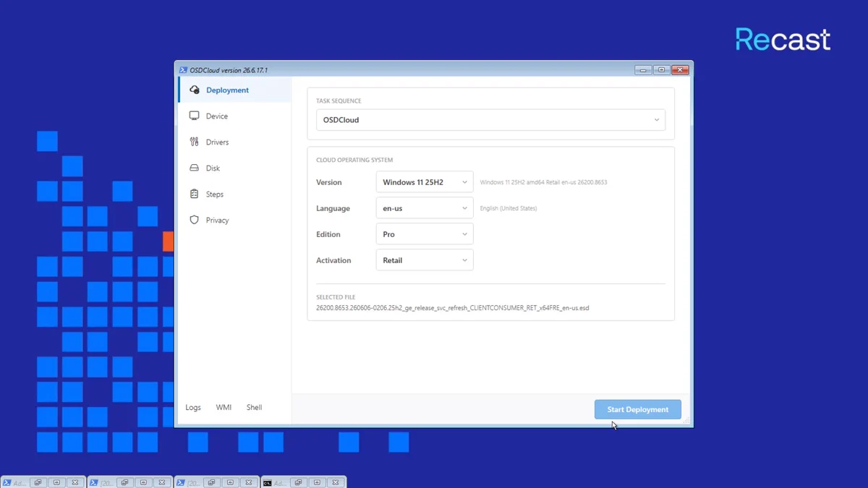This screenshot has height=488, width=868.
Task: Click the chevron arrow in the Task Sequence dropdown
Action: tap(657, 120)
